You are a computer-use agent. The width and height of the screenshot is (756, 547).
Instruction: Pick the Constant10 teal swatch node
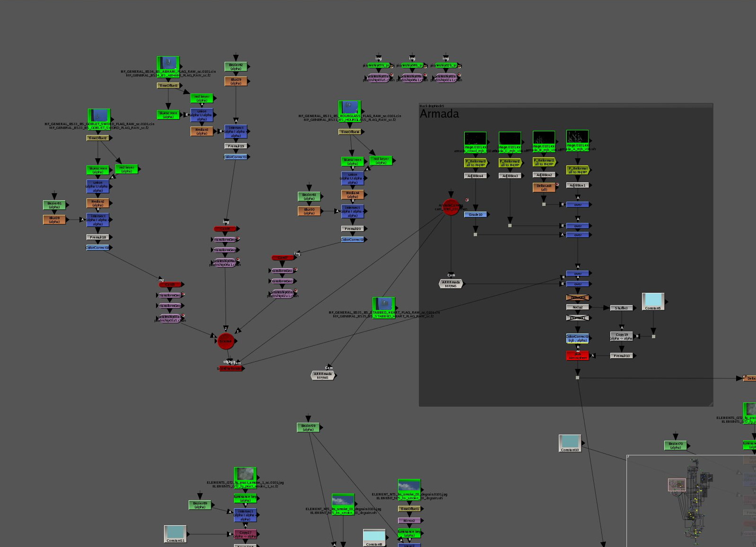(x=570, y=442)
